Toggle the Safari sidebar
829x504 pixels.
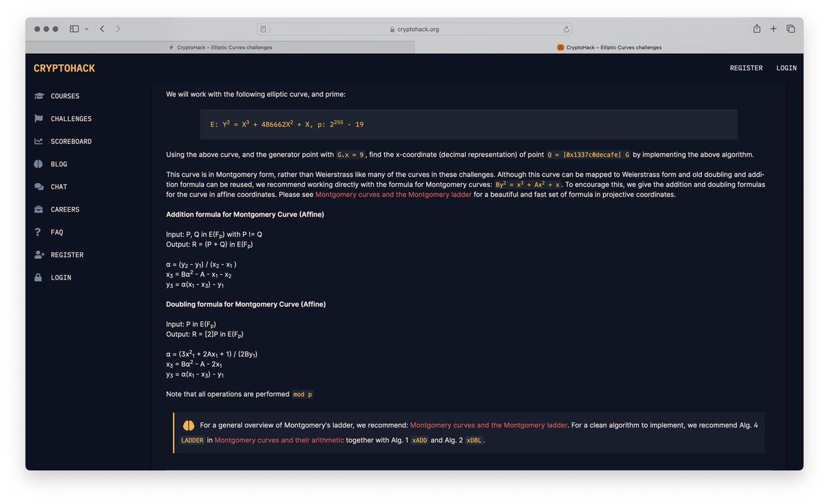[73, 28]
